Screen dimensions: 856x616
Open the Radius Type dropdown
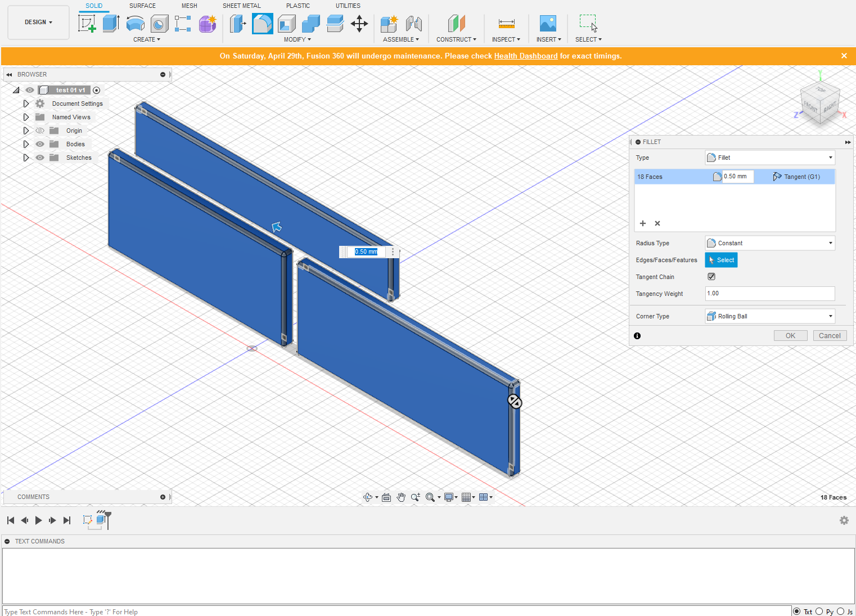769,243
